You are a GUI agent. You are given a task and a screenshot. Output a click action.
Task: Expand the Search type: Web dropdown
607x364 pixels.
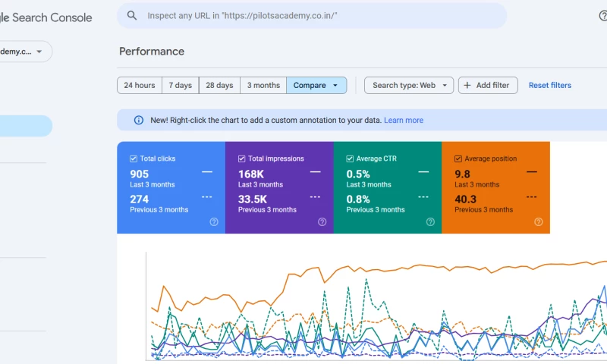[409, 86]
